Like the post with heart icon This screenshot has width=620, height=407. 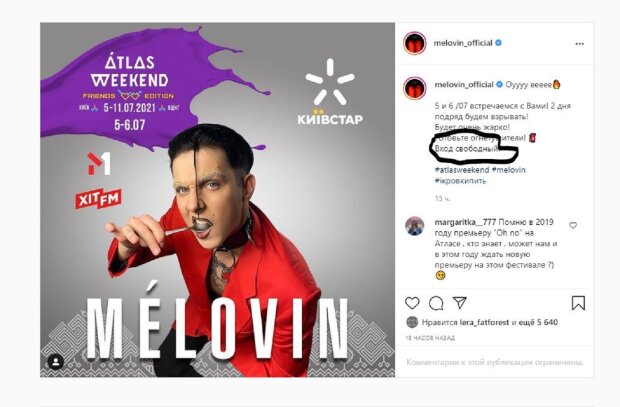click(412, 303)
